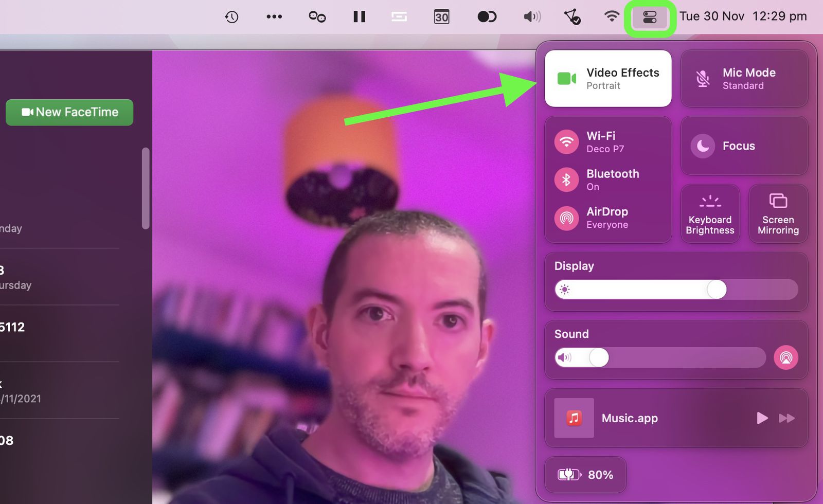Click the 80% battery button
823x504 pixels.
tap(586, 475)
